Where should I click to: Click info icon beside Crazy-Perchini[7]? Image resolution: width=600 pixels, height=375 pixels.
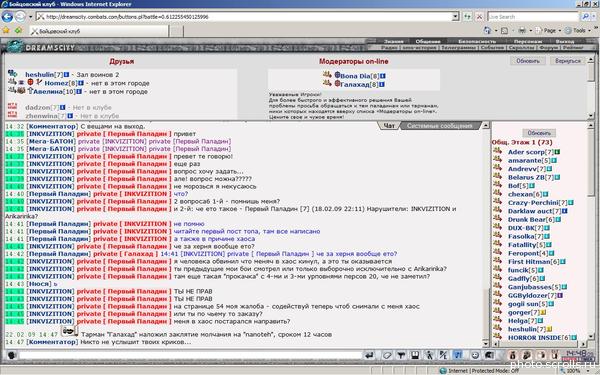(x=571, y=203)
